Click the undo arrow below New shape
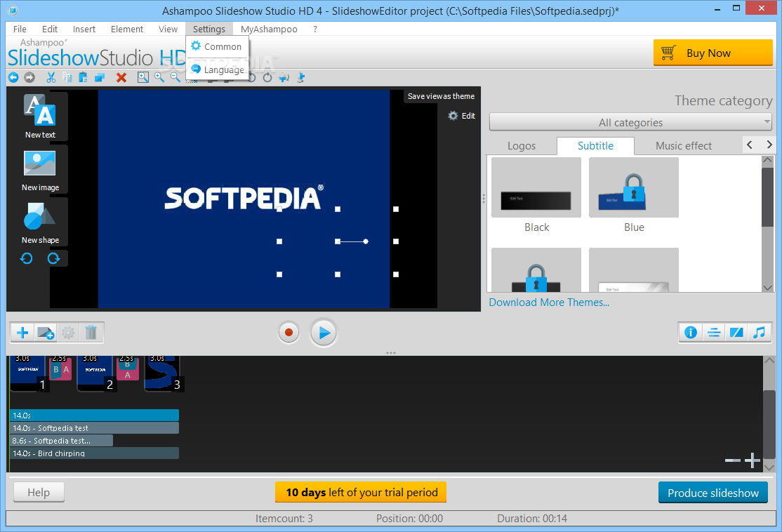This screenshot has height=532, width=782. [27, 258]
